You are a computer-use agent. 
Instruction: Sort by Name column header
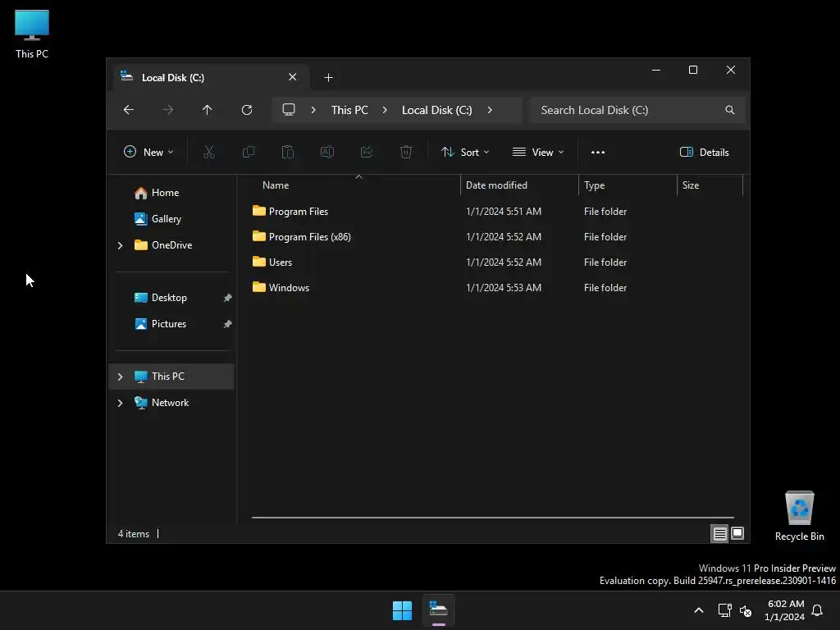click(354, 185)
